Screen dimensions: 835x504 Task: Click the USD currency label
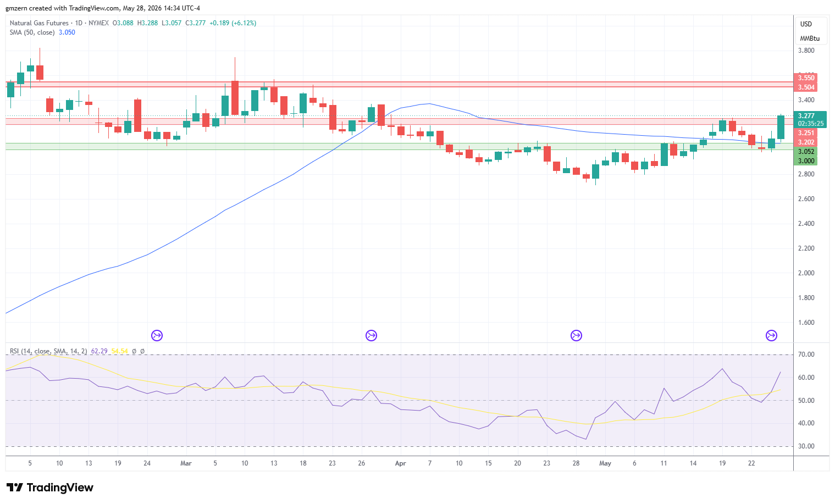tap(806, 24)
